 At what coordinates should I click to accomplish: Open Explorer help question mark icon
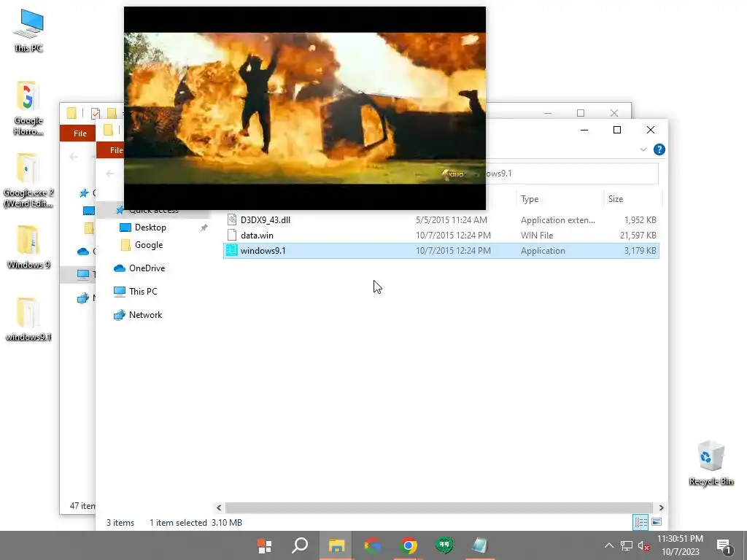[x=659, y=149]
